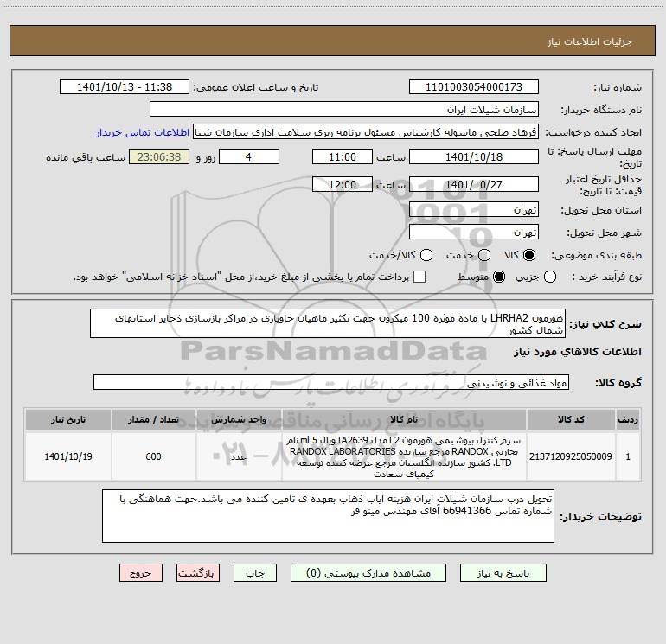This screenshot has width=666, height=644.
Task: Click the طبقه بندی موضوعی label
Action: coord(596,255)
